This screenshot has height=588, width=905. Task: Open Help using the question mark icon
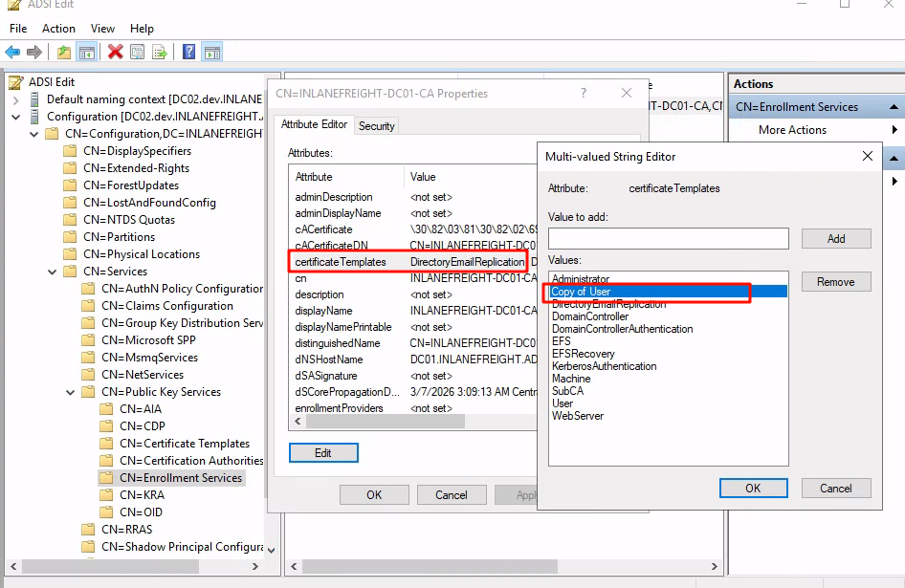(189, 52)
